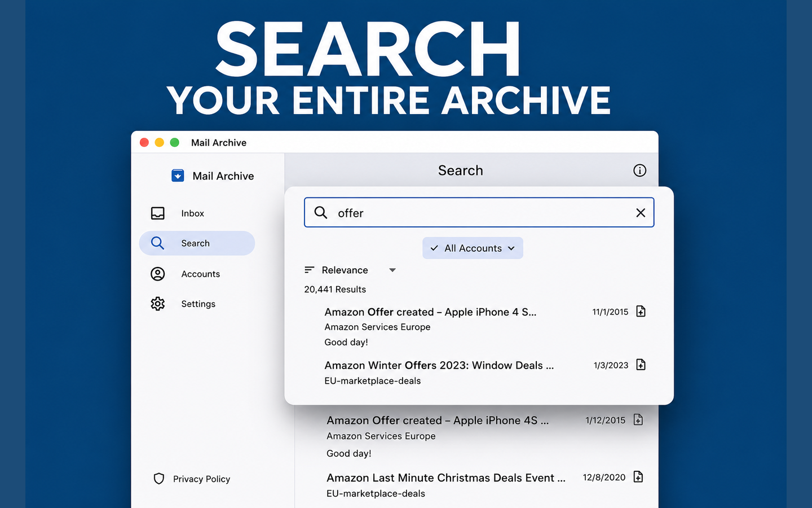
Task: Expand the Relevance sort dropdown arrow
Action: click(x=392, y=270)
